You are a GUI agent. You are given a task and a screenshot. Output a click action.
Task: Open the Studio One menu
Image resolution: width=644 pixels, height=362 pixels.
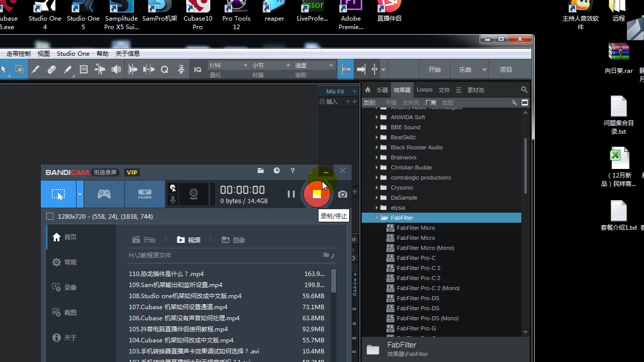click(x=73, y=53)
